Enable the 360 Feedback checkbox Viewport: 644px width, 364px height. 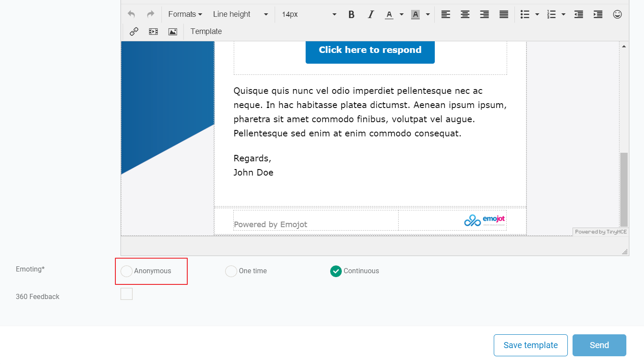(127, 293)
